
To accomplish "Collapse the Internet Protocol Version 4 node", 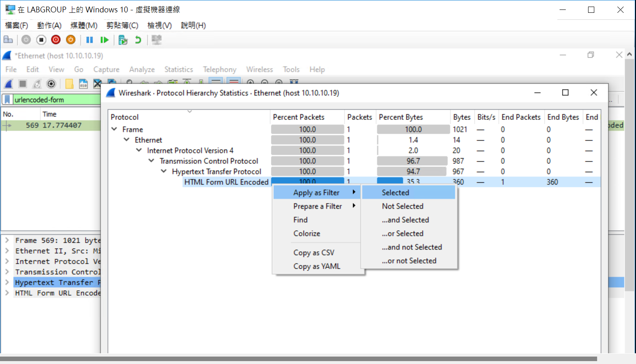I will [x=139, y=150].
